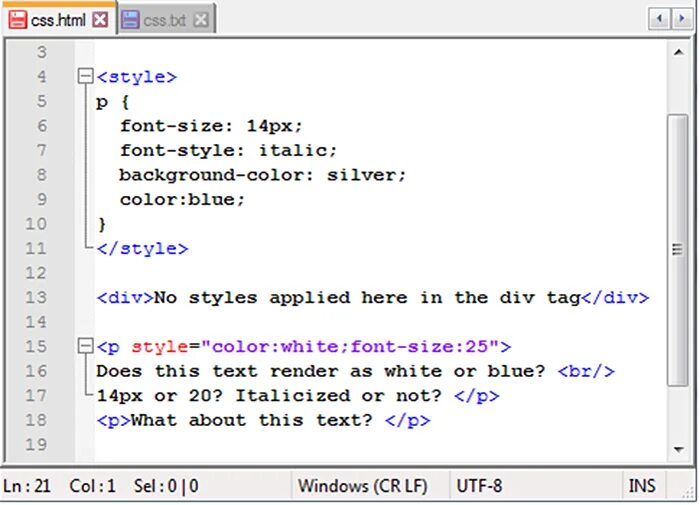
Task: Click the 'background-color: silver;' line
Action: 262,175
